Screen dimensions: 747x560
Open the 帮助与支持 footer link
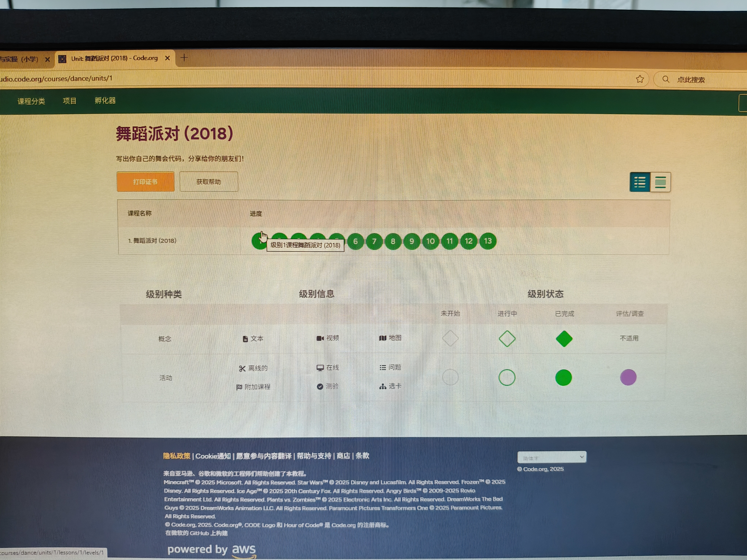click(314, 456)
